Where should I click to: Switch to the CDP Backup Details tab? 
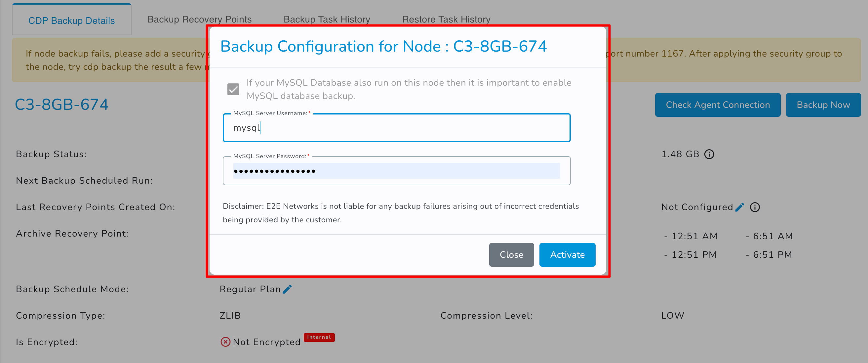tap(71, 20)
